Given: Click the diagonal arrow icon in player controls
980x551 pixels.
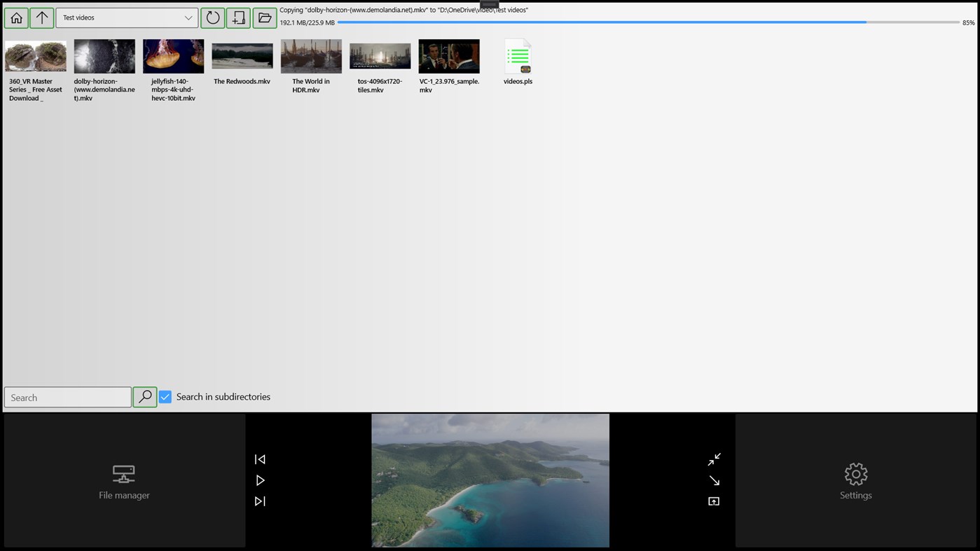Looking at the screenshot, I should pyautogui.click(x=714, y=480).
